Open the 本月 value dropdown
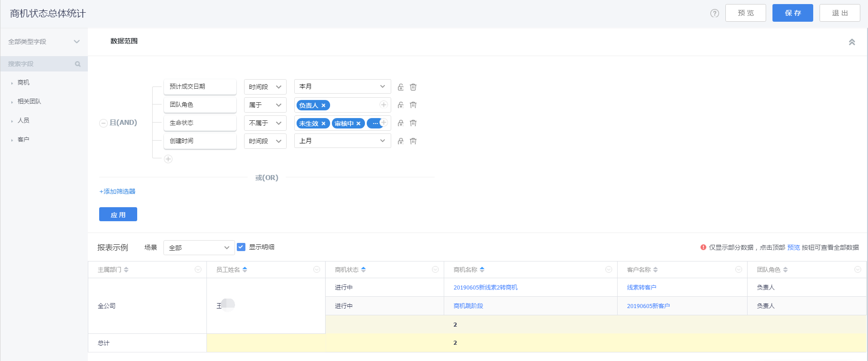The width and height of the screenshot is (868, 361). pyautogui.click(x=342, y=86)
